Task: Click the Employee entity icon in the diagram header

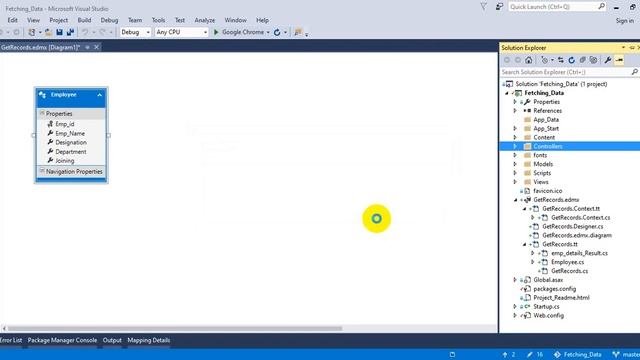Action: point(42,95)
